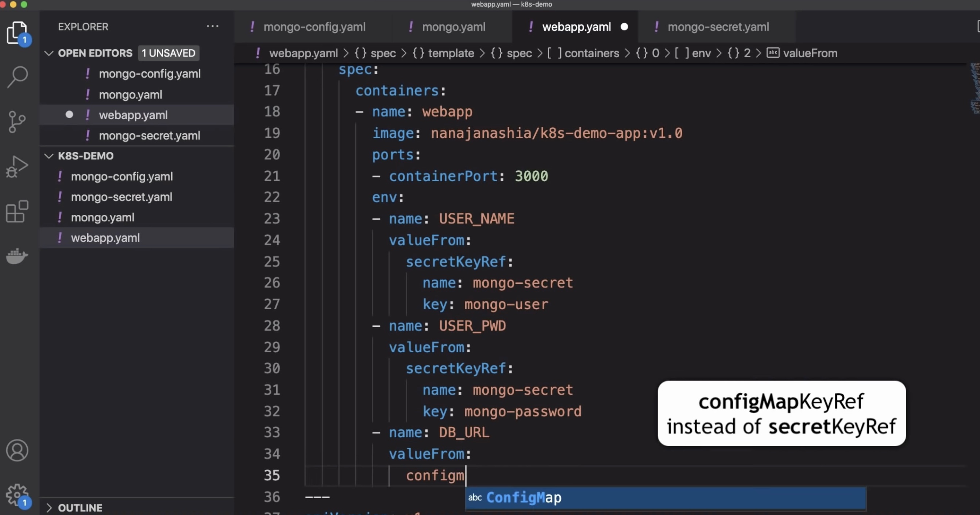Click line number 23 in gutter
Image resolution: width=980 pixels, height=515 pixels.
pyautogui.click(x=272, y=218)
